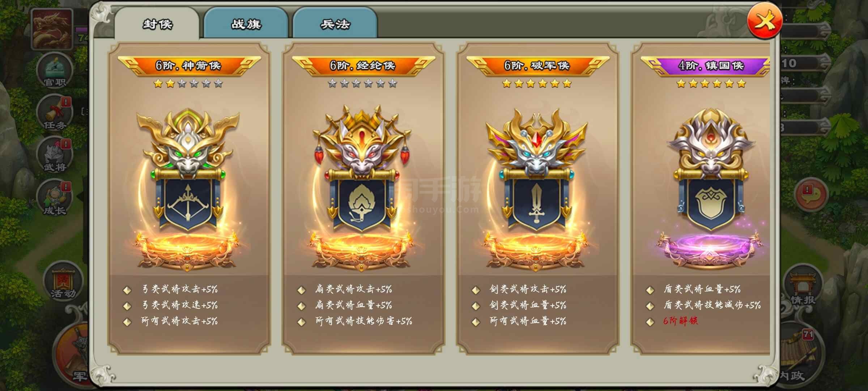
Task: Switch to the 战旗 tab
Action: 246,24
